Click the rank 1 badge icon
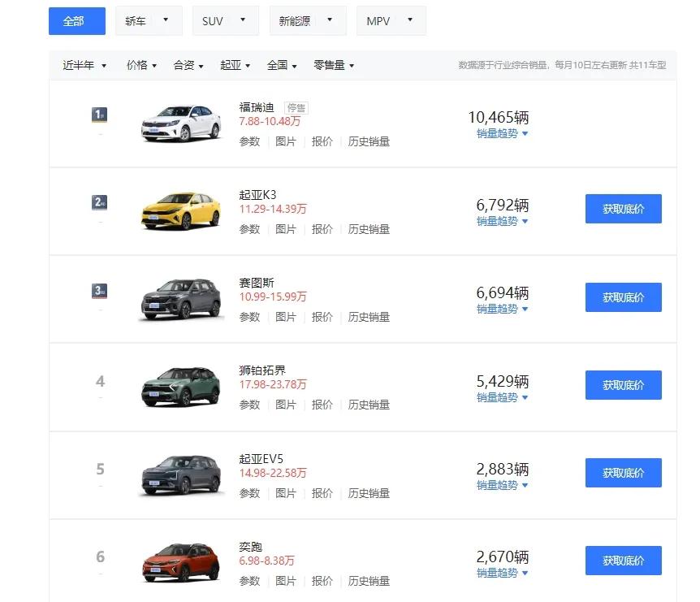The width and height of the screenshot is (700, 602). tap(99, 115)
